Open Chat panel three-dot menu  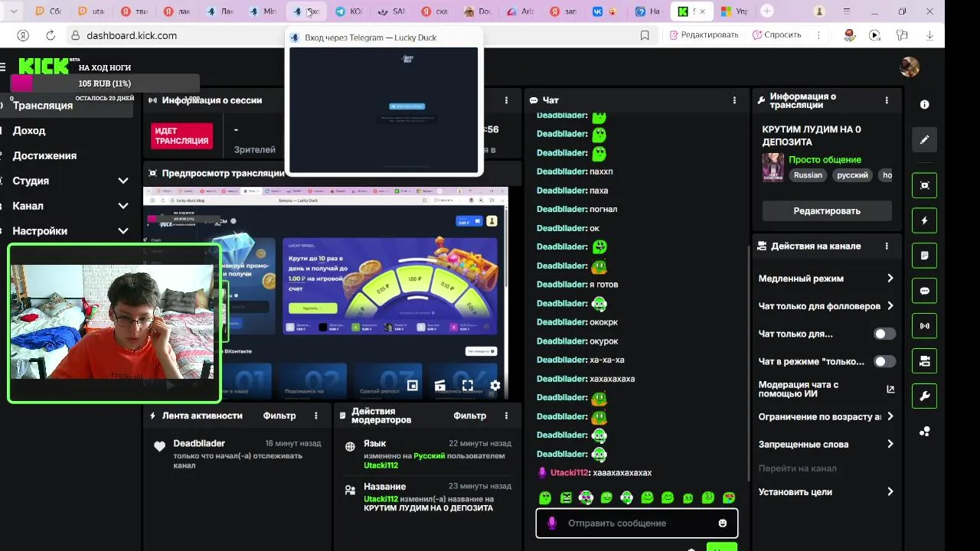tap(734, 100)
